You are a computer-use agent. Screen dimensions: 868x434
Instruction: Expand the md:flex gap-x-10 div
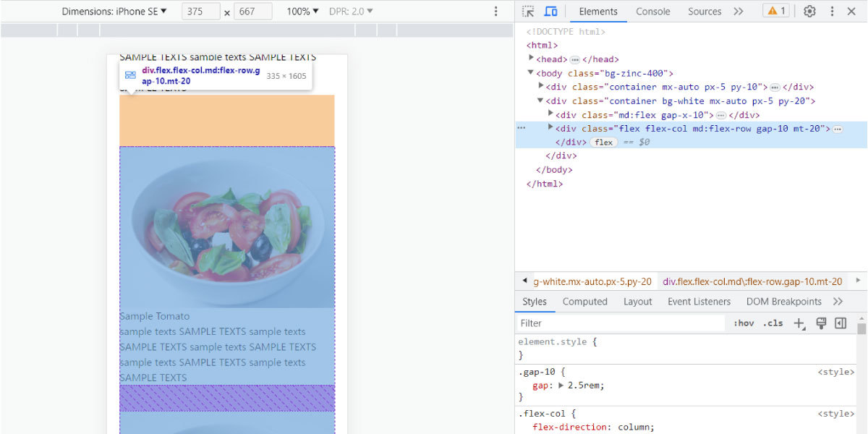click(x=550, y=114)
